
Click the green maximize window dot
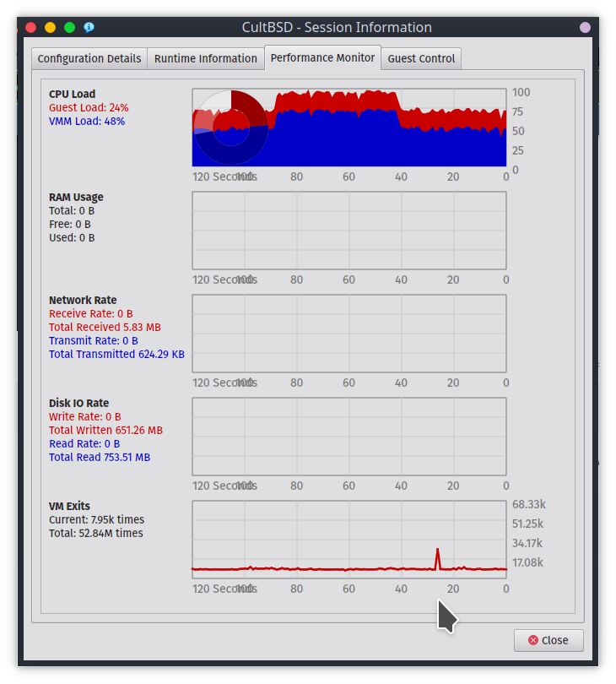[x=69, y=27]
